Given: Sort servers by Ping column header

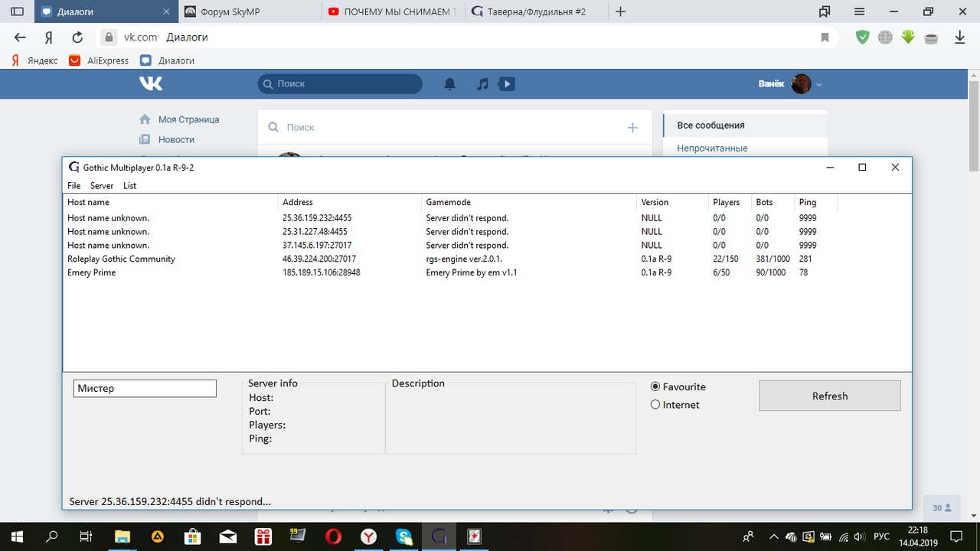Looking at the screenshot, I should (816, 202).
